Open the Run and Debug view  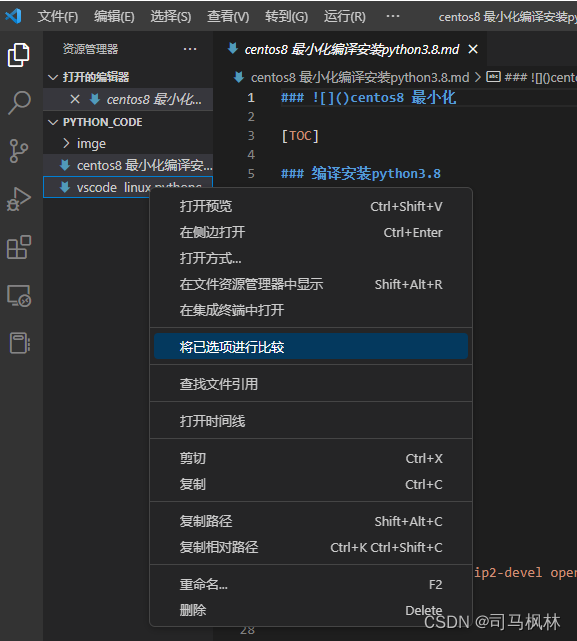point(19,199)
